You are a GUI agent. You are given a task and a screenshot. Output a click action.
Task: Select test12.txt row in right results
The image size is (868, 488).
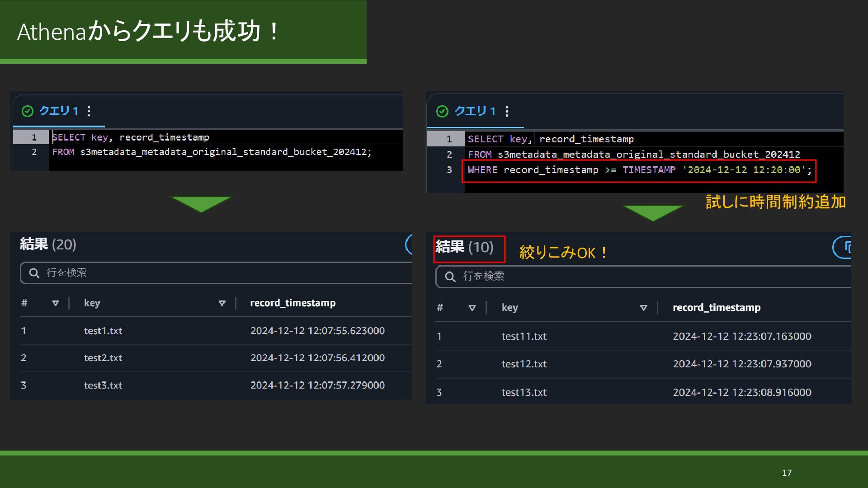(x=524, y=364)
